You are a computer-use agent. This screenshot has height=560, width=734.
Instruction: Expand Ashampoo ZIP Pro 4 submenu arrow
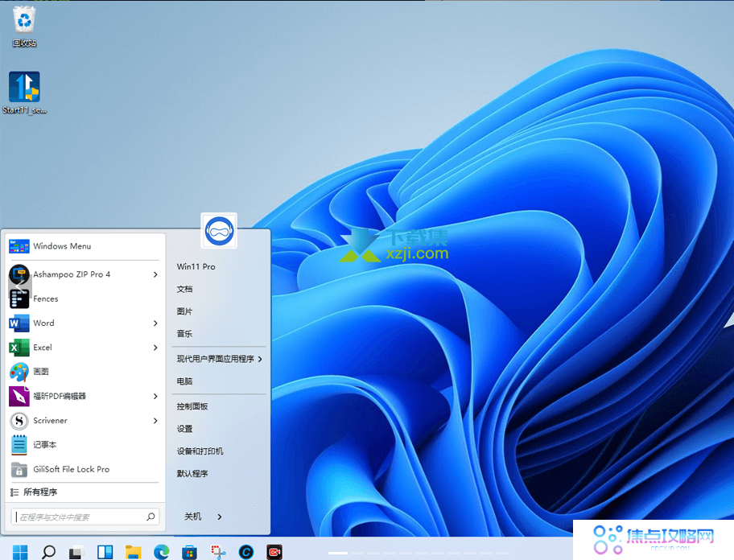click(x=155, y=274)
